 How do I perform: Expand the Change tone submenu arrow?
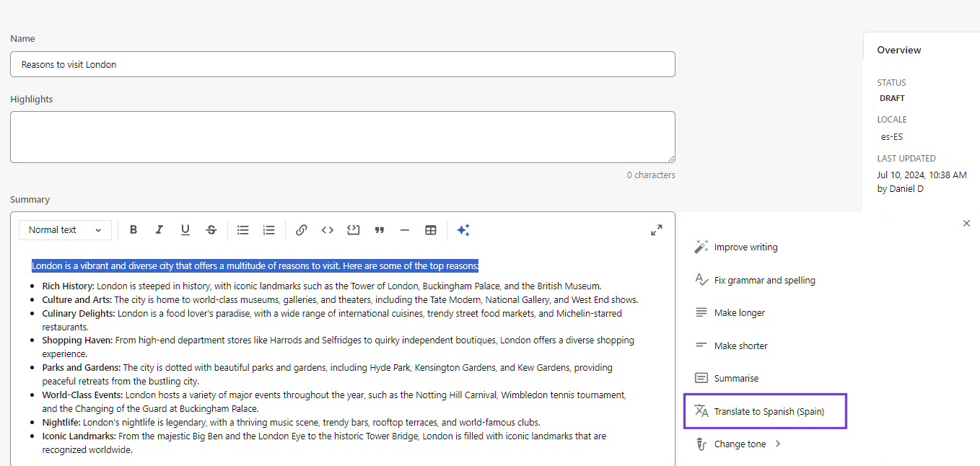tap(778, 444)
